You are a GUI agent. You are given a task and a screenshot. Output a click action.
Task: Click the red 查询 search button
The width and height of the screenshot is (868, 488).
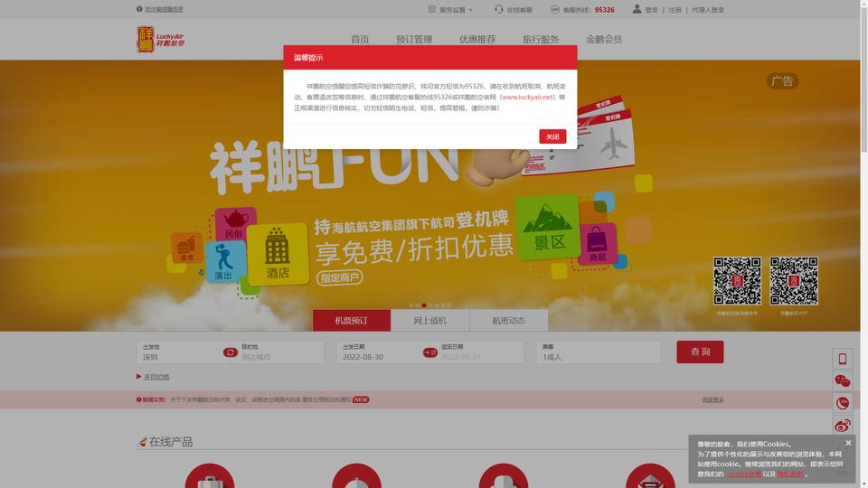700,352
